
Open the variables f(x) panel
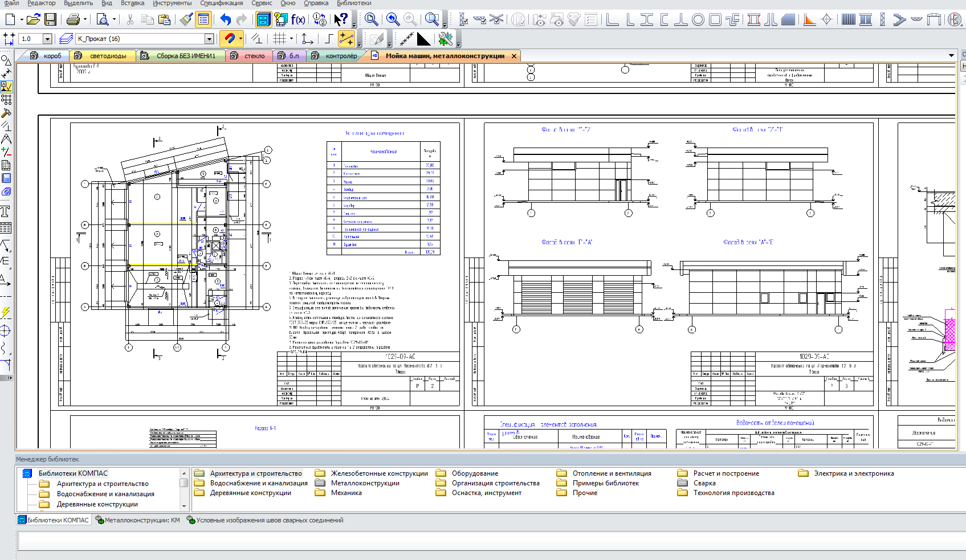[x=298, y=19]
